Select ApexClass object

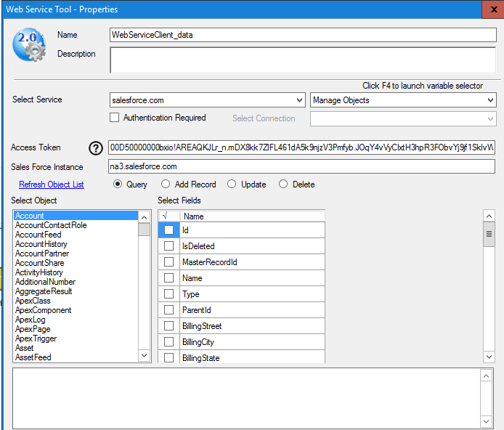pyautogui.click(x=76, y=301)
